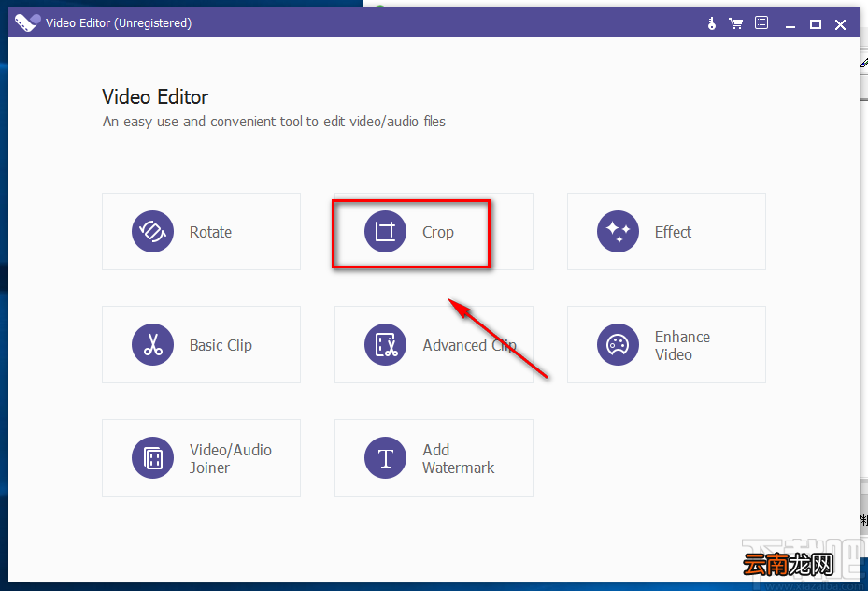This screenshot has height=591, width=868.
Task: Open the Video/Audio Joiner icon
Action: click(153, 457)
